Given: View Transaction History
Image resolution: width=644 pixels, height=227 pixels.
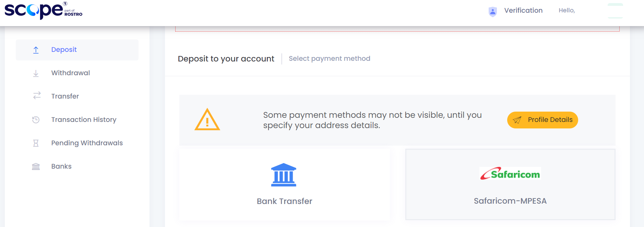Looking at the screenshot, I should pos(84,120).
